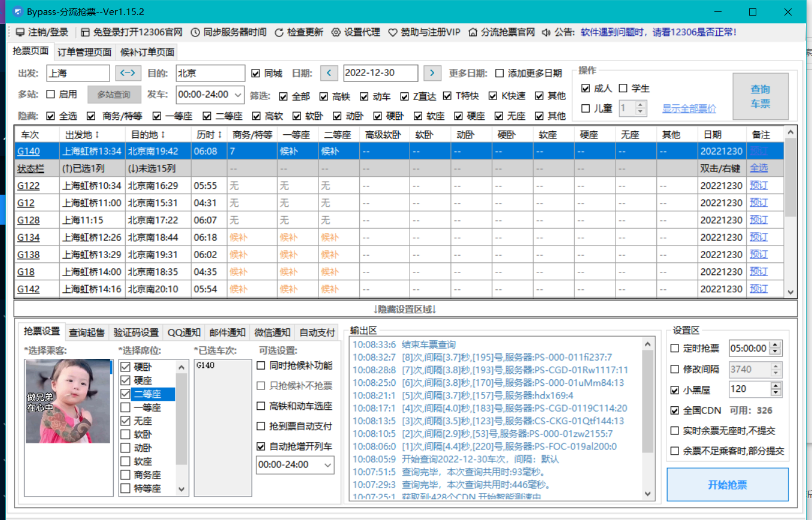Open the auto-add train time dropdown under 自动抢增开列车
The image size is (812, 520).
[328, 464]
